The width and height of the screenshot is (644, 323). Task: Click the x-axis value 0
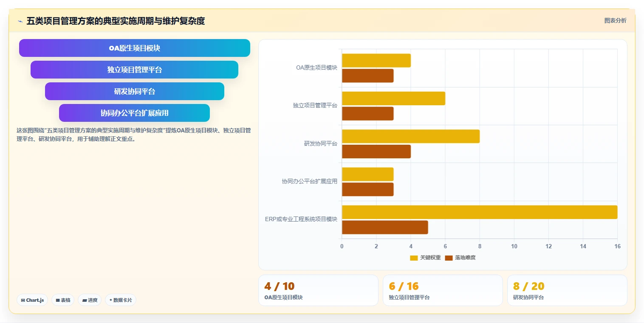point(342,246)
